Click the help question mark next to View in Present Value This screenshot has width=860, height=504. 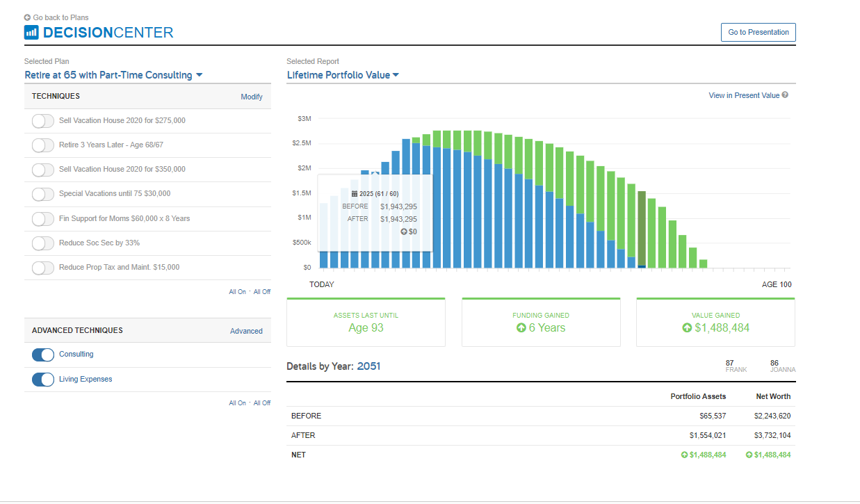pyautogui.click(x=785, y=95)
